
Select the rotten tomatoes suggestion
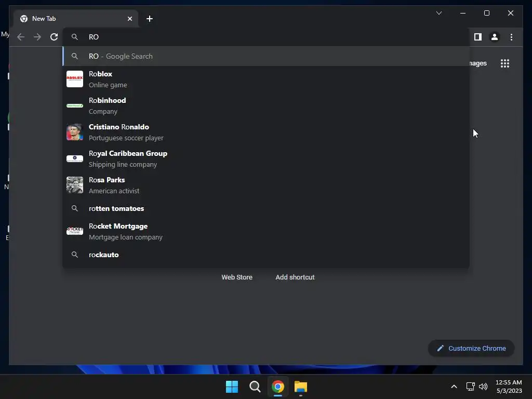point(266,208)
